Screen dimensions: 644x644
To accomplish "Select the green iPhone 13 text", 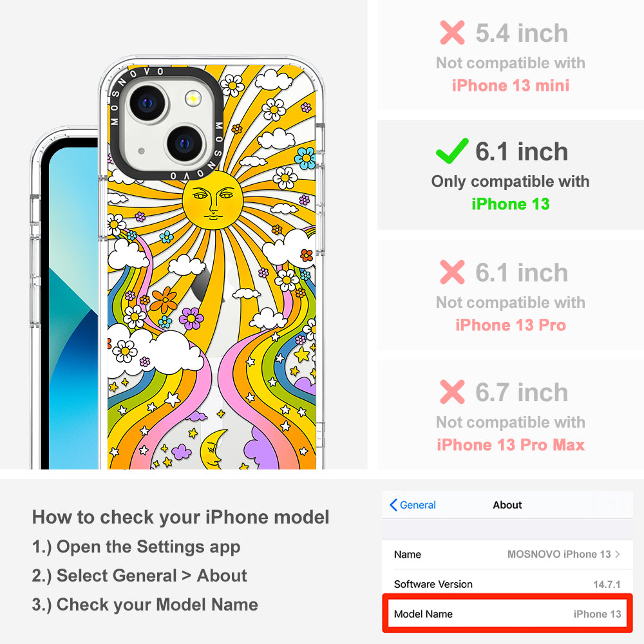I will 511,204.
